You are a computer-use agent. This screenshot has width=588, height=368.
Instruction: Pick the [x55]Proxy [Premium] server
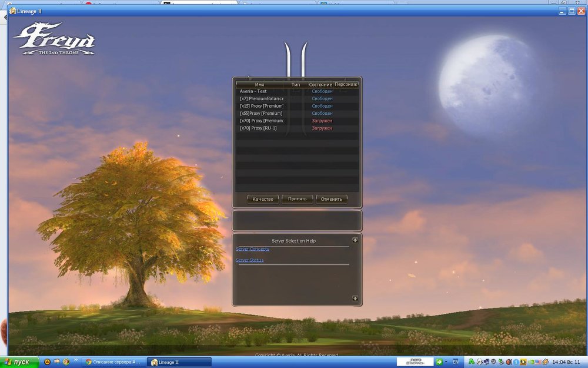pyautogui.click(x=261, y=113)
